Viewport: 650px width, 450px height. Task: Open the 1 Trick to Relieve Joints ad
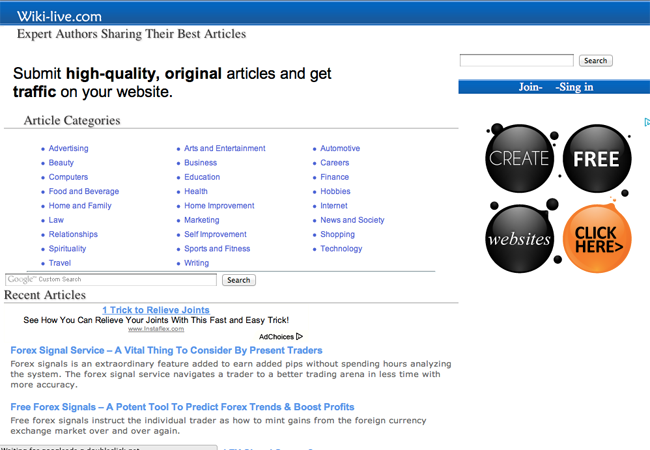click(x=155, y=310)
